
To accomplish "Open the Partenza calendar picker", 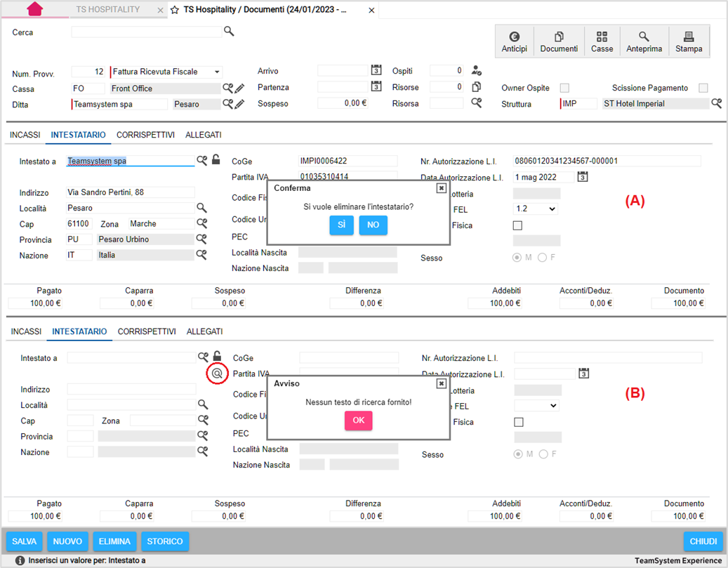I will (376, 86).
